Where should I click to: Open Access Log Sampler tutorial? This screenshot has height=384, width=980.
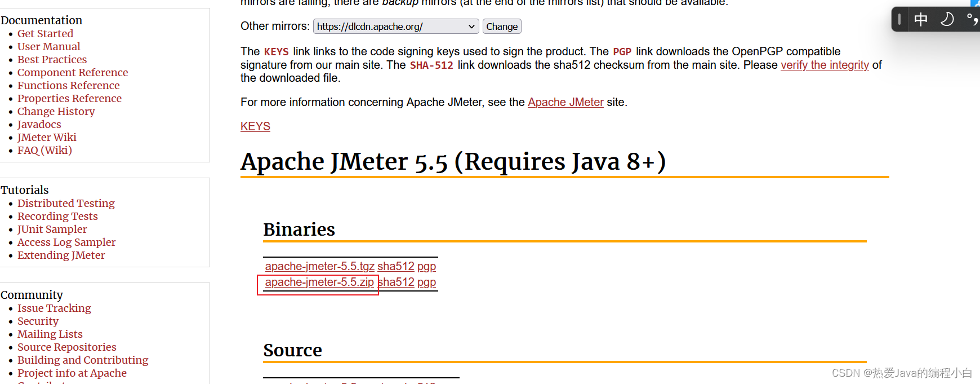coord(66,242)
